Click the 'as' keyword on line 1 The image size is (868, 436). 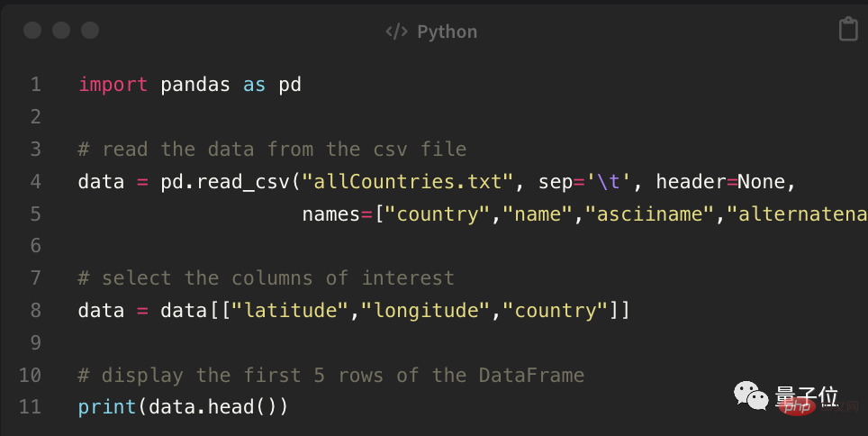pos(254,85)
